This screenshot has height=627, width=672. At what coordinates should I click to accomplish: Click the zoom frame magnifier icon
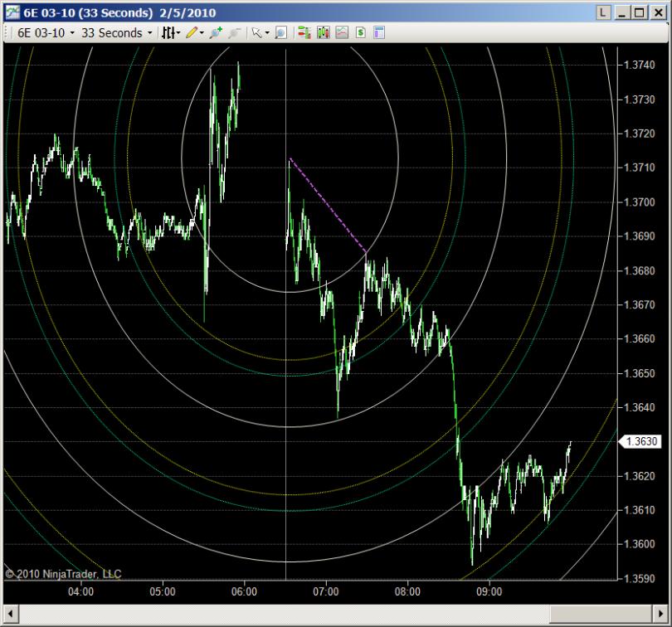[x=280, y=32]
